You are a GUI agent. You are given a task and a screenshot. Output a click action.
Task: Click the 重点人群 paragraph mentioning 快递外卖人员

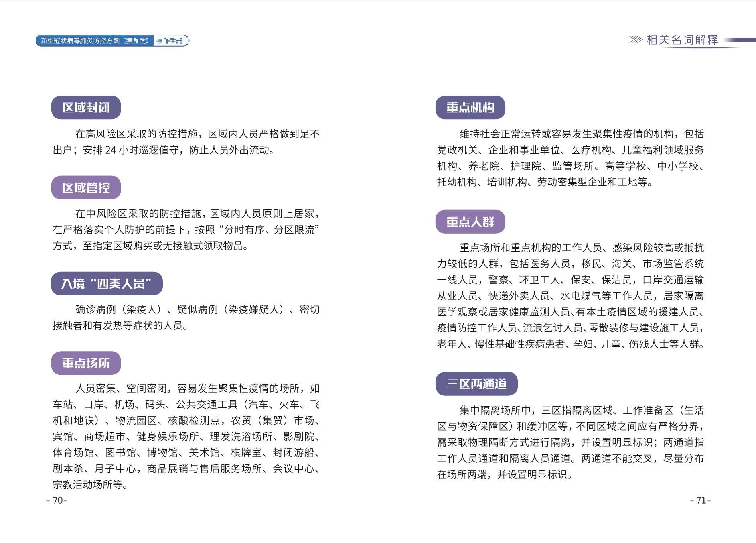(x=570, y=296)
